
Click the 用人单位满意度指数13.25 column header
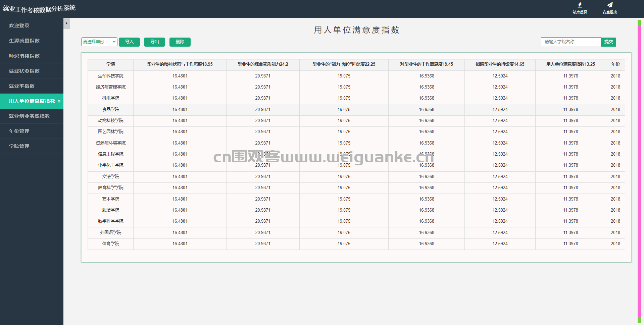[x=571, y=64]
